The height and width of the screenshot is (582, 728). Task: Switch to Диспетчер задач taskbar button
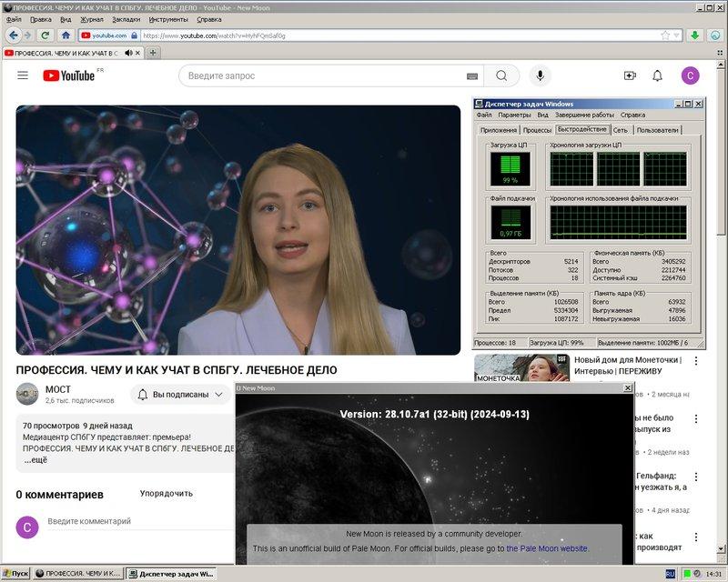point(171,574)
